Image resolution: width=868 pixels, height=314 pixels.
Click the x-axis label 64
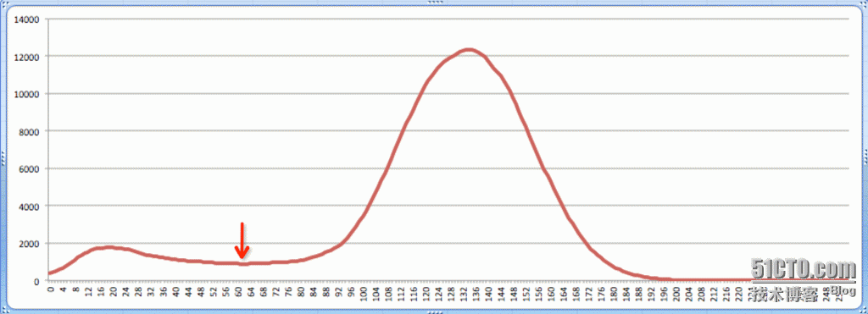(x=251, y=291)
